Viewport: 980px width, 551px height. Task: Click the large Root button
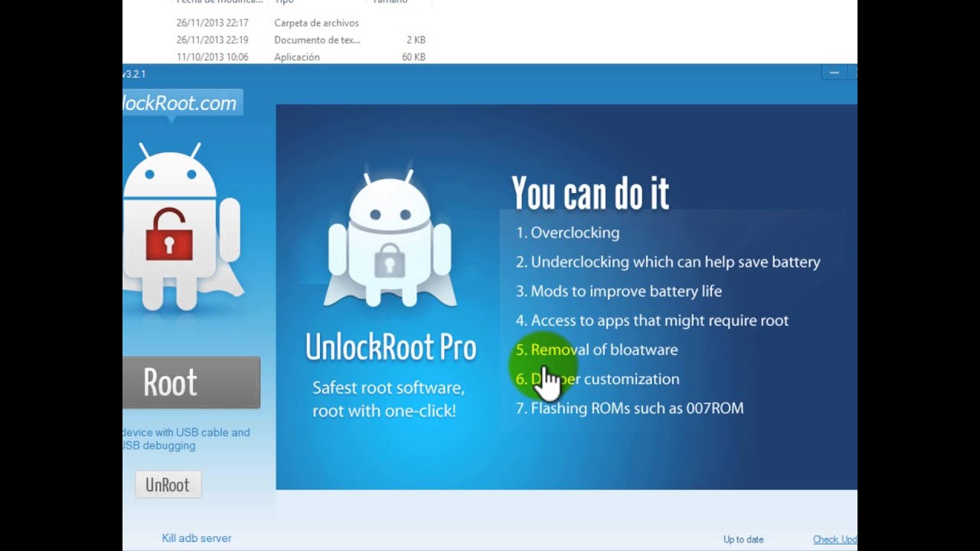191,383
